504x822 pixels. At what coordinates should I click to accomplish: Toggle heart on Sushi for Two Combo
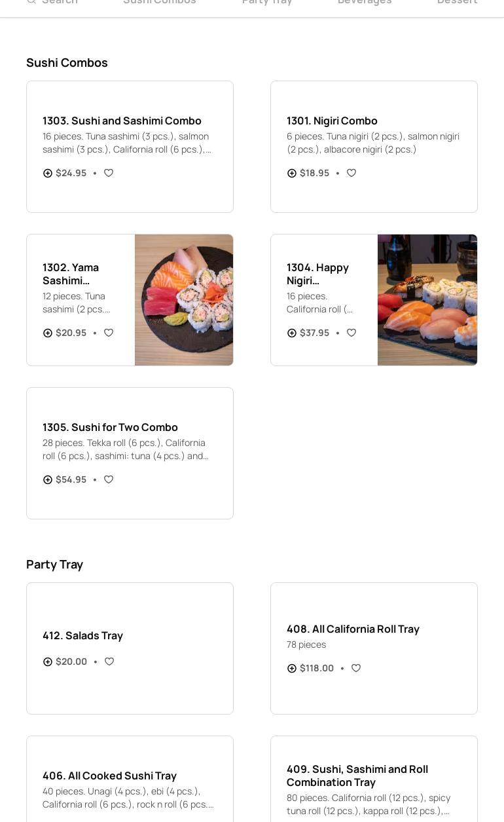click(x=109, y=479)
